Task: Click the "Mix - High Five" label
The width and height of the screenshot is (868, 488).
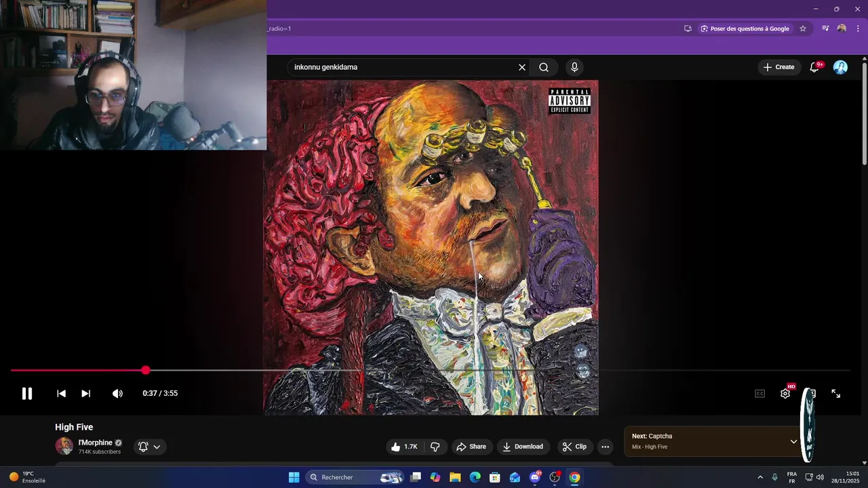Action: (650, 447)
